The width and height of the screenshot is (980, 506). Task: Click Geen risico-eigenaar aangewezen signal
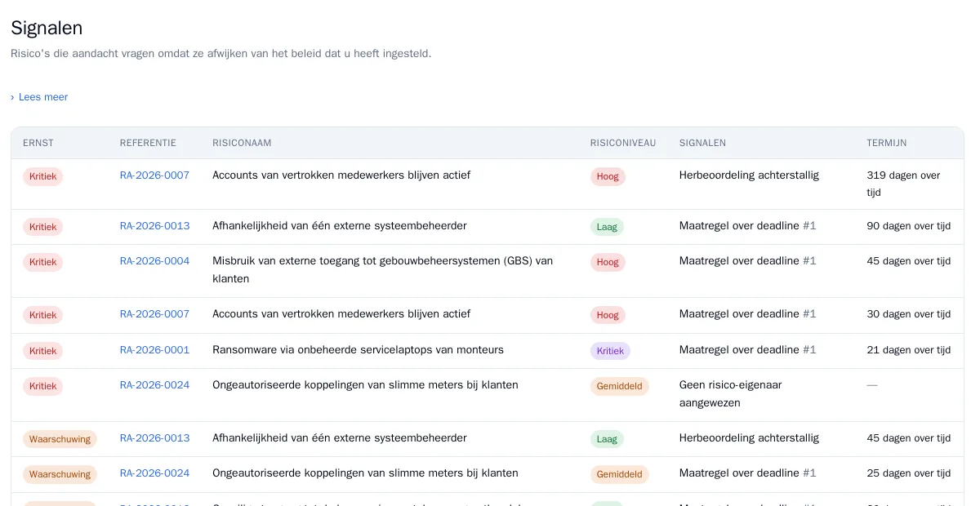730,394
